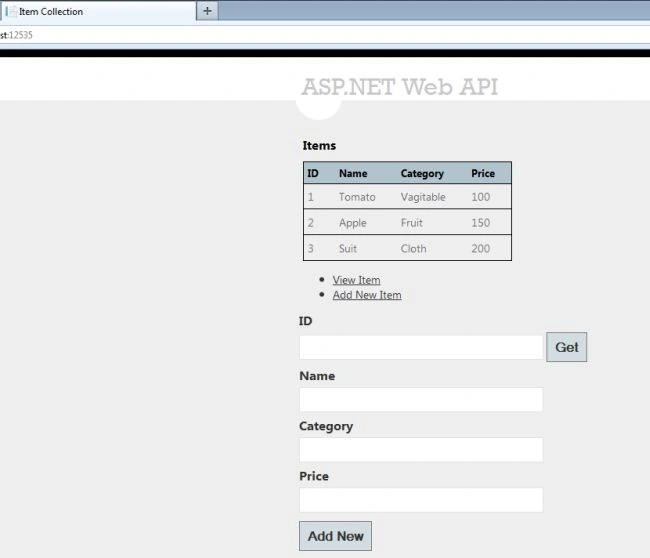Select the Fruit category cell
The image size is (650, 558).
[x=412, y=223]
